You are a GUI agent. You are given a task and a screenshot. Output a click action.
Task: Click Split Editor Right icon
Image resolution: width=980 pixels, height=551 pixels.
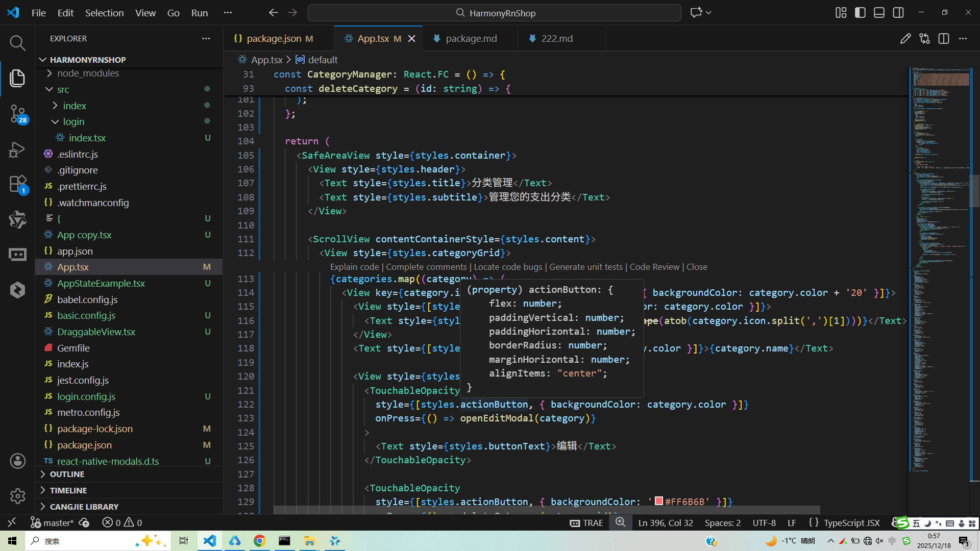[943, 39]
